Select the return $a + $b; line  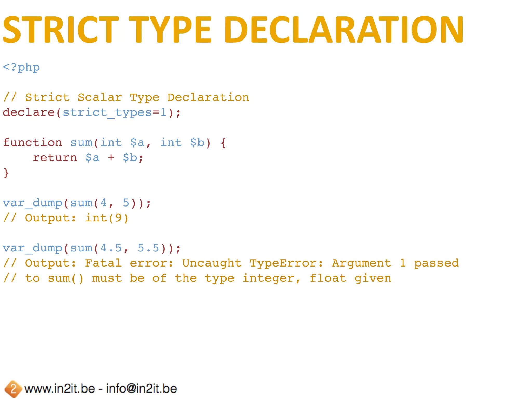[x=88, y=158]
